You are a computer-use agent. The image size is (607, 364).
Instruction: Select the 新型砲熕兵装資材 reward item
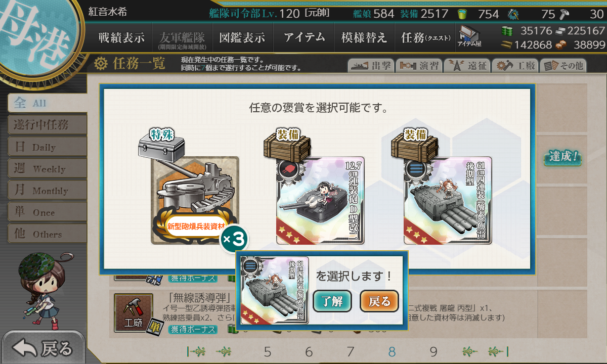tap(195, 200)
